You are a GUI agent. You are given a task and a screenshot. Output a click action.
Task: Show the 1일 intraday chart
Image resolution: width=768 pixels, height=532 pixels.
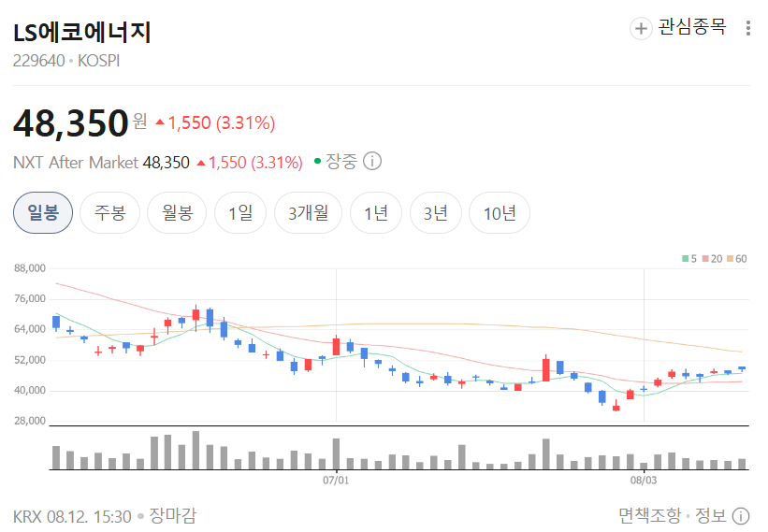pyautogui.click(x=240, y=213)
